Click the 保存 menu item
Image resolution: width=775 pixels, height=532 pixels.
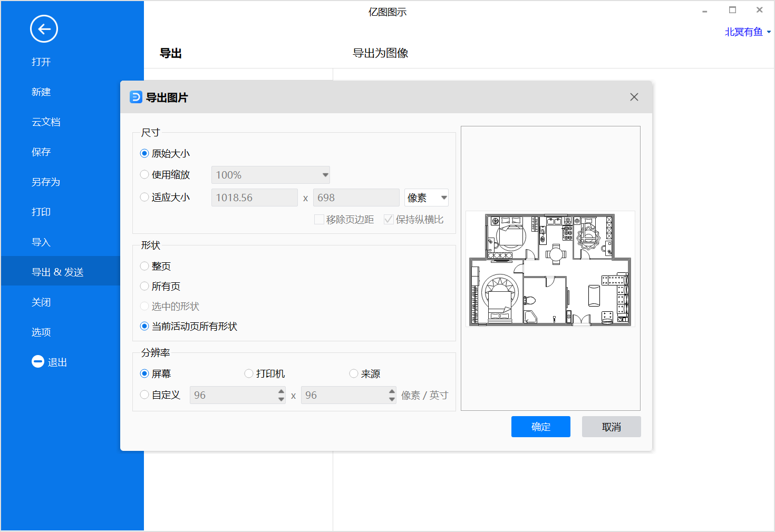click(x=41, y=152)
